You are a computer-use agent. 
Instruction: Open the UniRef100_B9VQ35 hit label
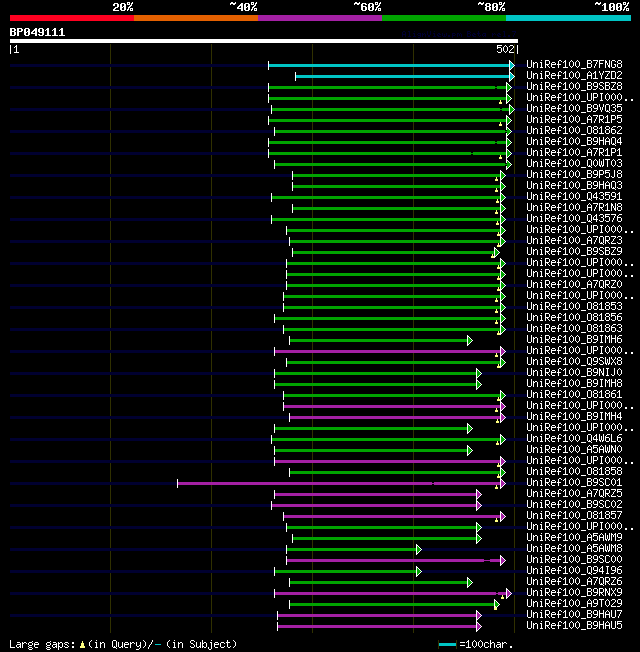click(574, 109)
